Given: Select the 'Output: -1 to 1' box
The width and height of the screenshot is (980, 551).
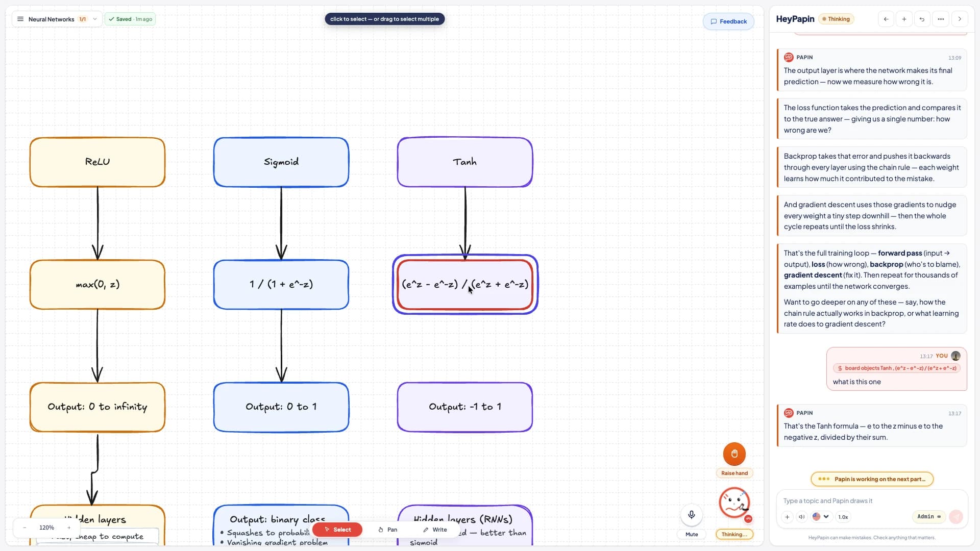Looking at the screenshot, I should point(465,407).
